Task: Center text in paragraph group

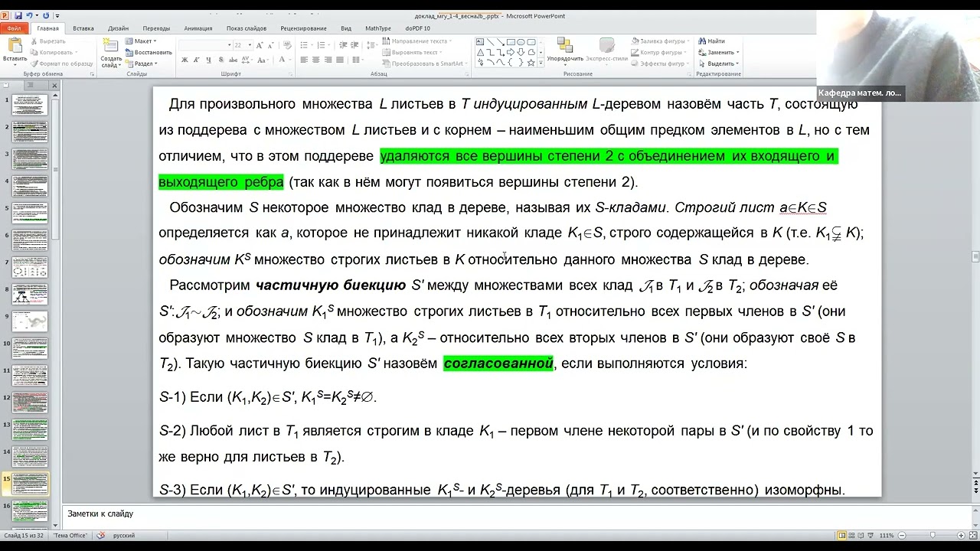Action: 315,60
